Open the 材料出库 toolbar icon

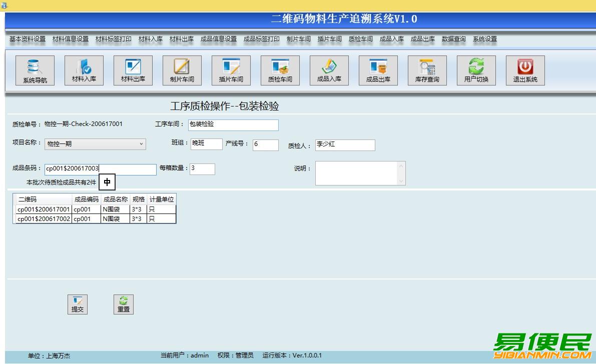click(x=133, y=70)
